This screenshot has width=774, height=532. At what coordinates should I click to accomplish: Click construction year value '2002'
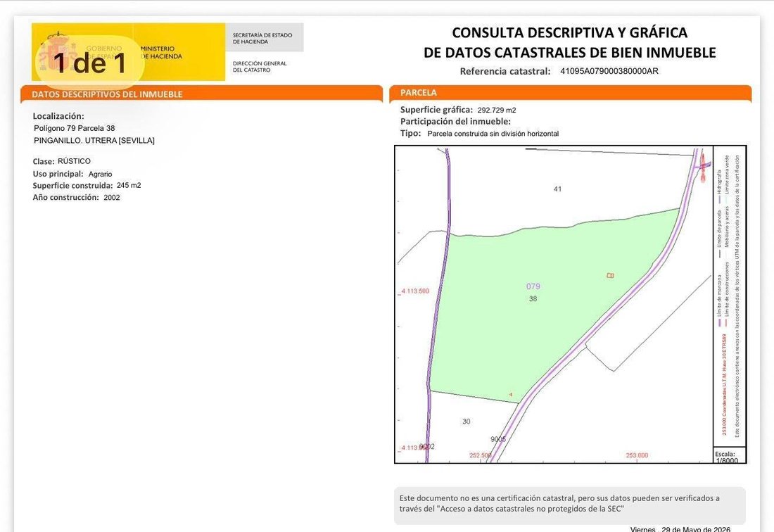click(x=112, y=198)
